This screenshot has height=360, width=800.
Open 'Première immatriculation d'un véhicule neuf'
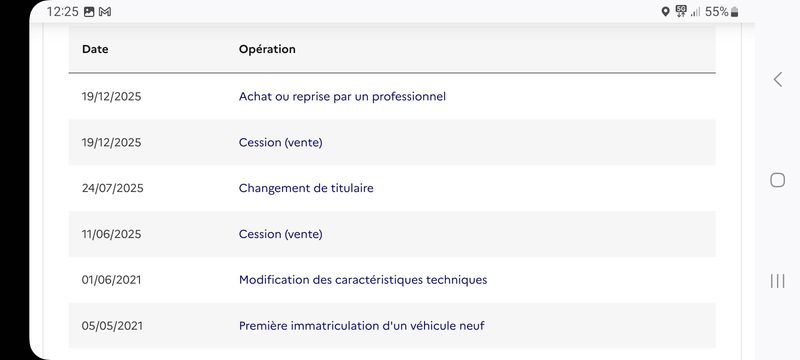pos(362,325)
